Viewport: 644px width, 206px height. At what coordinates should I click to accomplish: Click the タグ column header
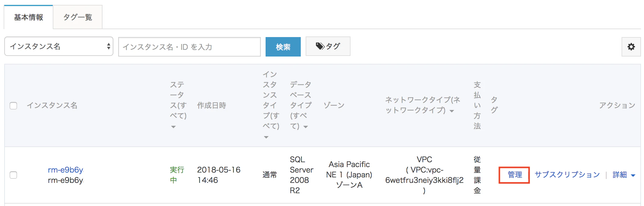(494, 105)
